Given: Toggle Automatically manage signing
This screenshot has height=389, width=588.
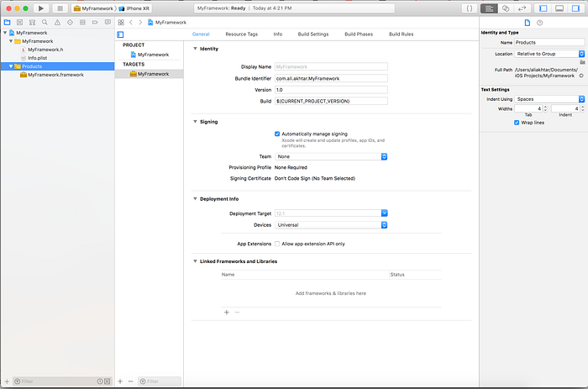Looking at the screenshot, I should [x=277, y=134].
